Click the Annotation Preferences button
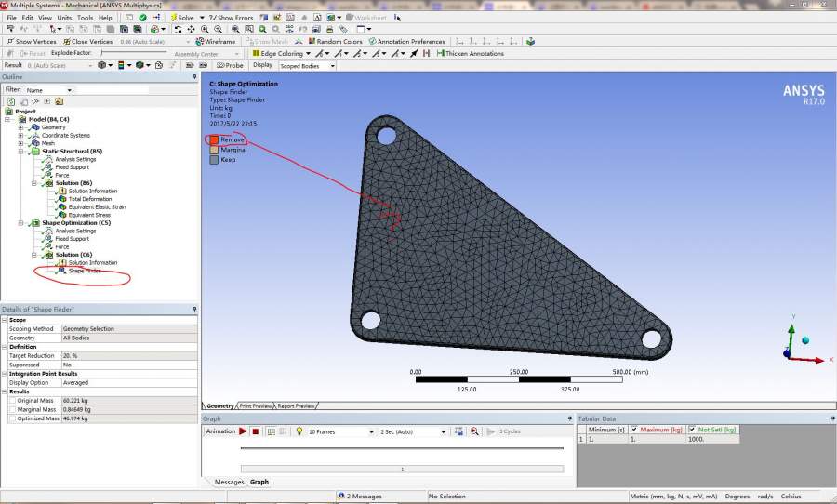Image resolution: width=837 pixels, height=504 pixels. [x=406, y=42]
